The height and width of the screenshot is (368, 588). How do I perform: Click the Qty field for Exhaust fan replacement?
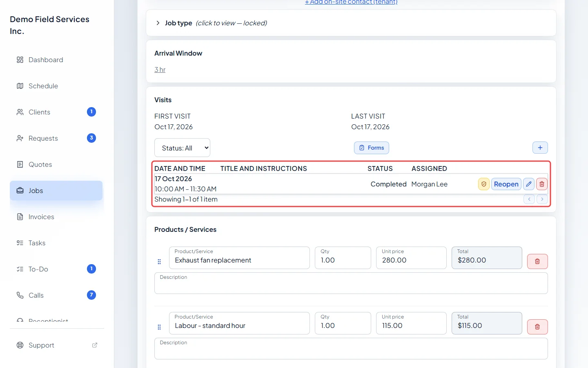(343, 258)
